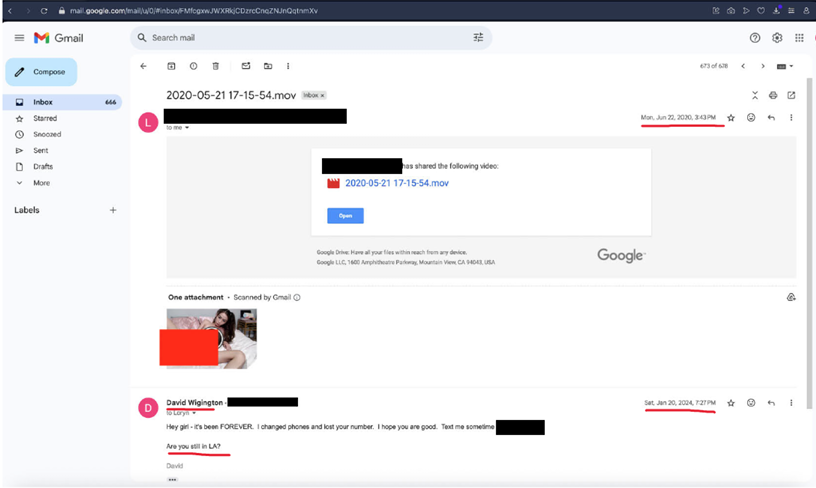
Task: Click the blue Open button
Action: [346, 215]
